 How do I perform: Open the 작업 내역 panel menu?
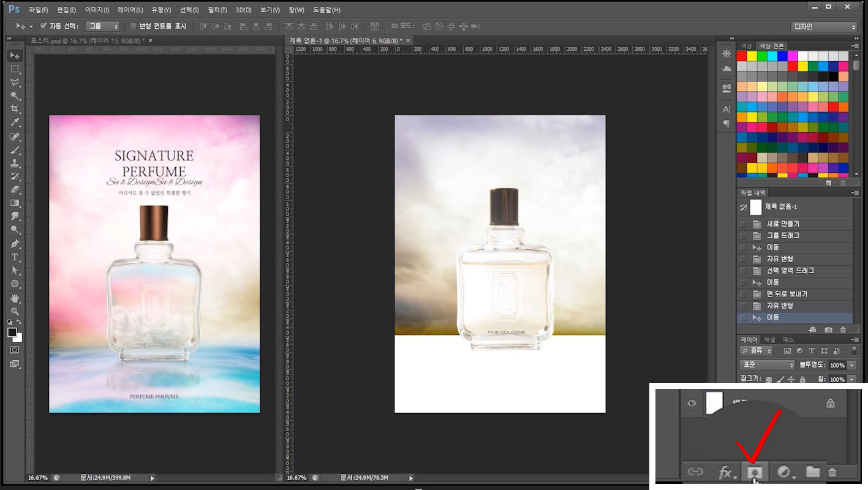pos(855,193)
